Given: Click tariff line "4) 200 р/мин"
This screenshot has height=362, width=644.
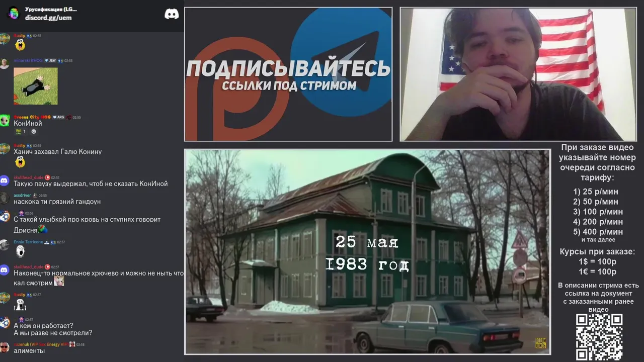Looking at the screenshot, I should tap(598, 222).
